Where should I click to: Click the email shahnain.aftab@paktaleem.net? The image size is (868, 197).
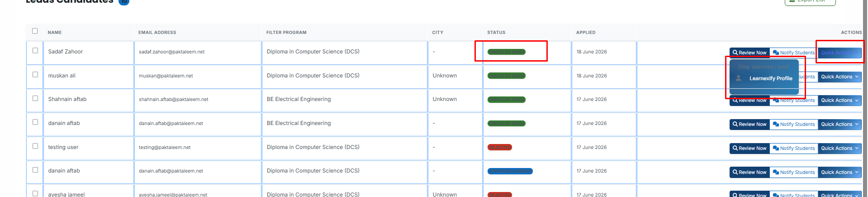173,100
